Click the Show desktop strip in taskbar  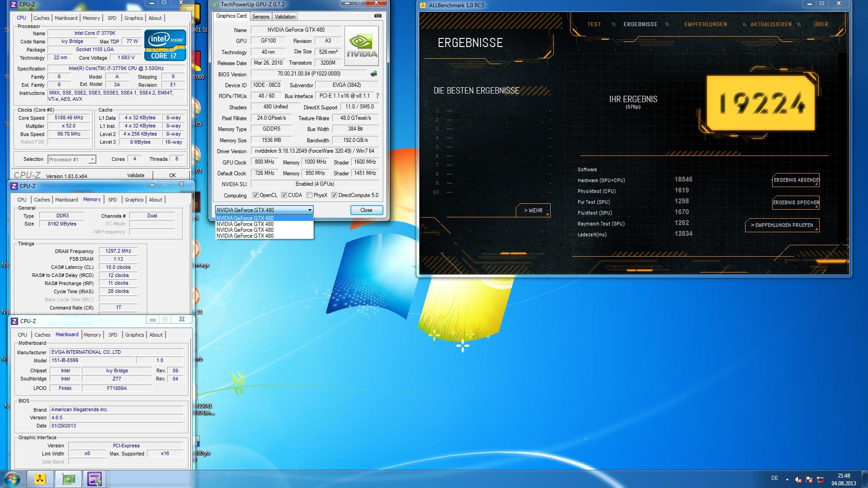864,479
